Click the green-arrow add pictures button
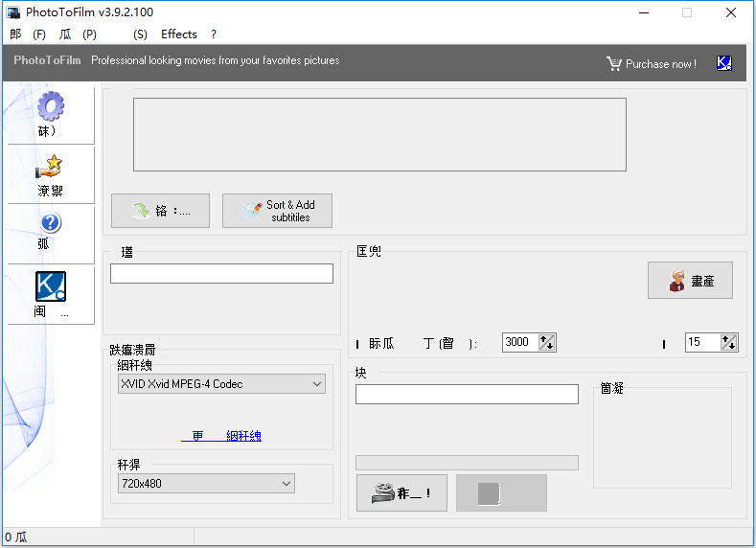The image size is (756, 548). (160, 211)
